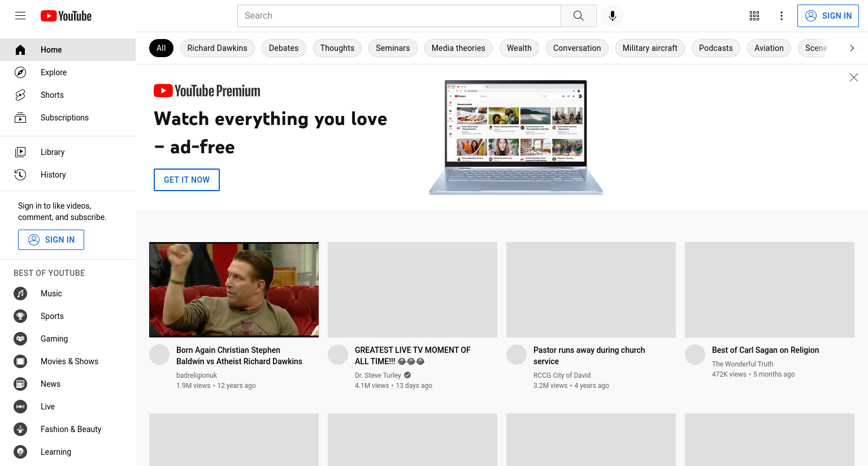Select the Military aircraft chip
The width and height of the screenshot is (868, 466).
pos(650,48)
